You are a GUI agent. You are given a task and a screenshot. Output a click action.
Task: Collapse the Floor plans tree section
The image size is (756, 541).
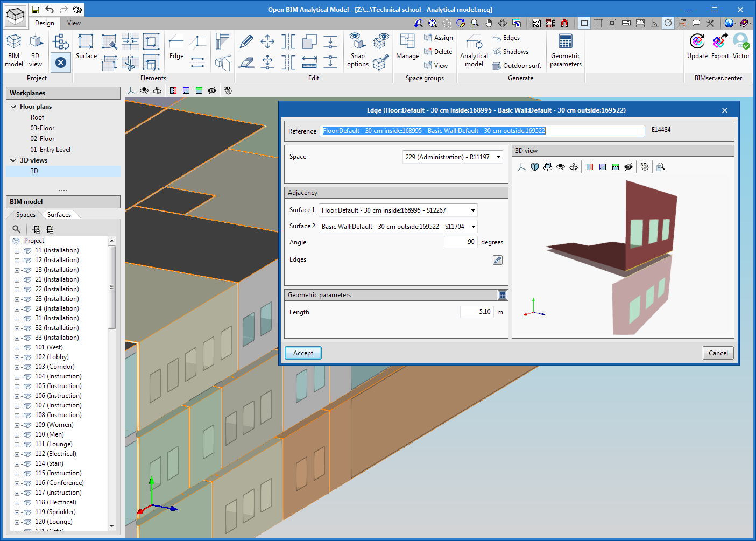pyautogui.click(x=13, y=106)
